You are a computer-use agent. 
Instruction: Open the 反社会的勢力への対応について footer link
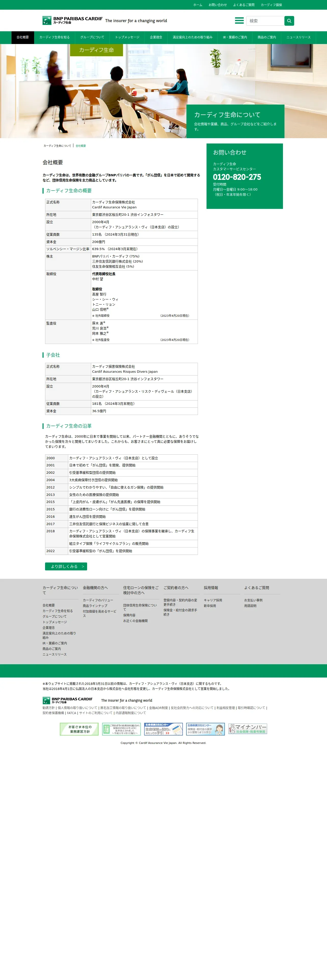(x=192, y=708)
